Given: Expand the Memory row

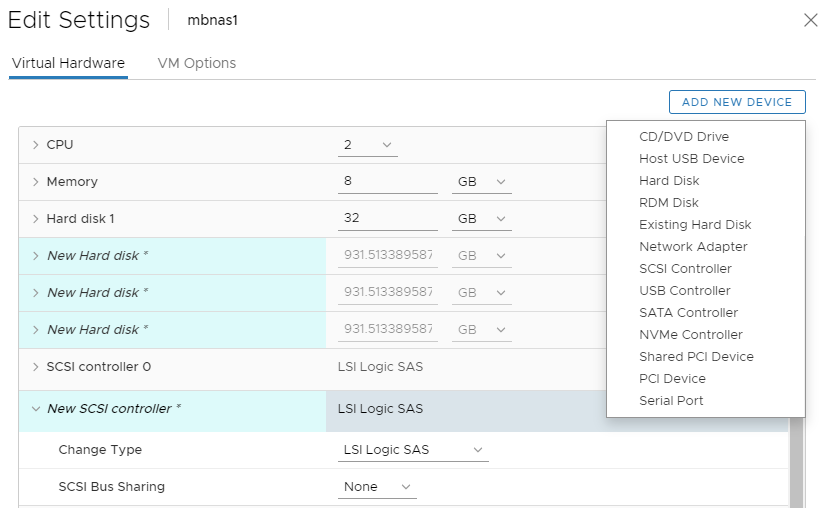Looking at the screenshot, I should coord(36,182).
